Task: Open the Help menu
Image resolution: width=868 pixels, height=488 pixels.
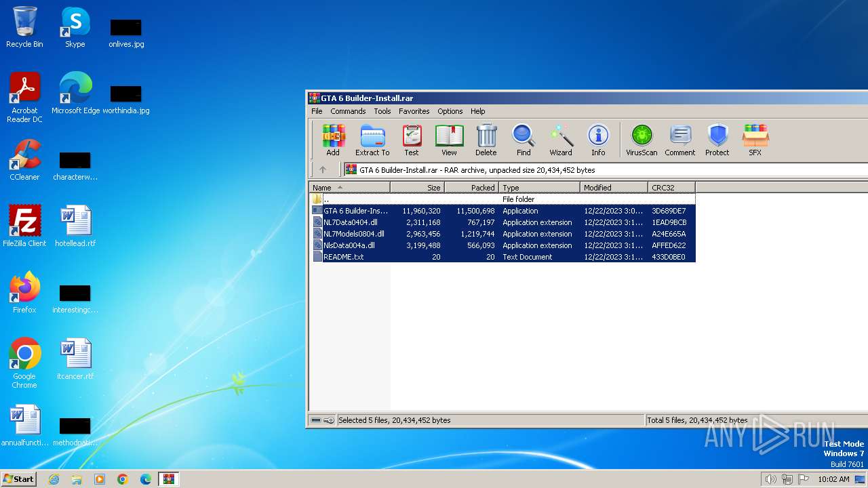Action: tap(478, 111)
